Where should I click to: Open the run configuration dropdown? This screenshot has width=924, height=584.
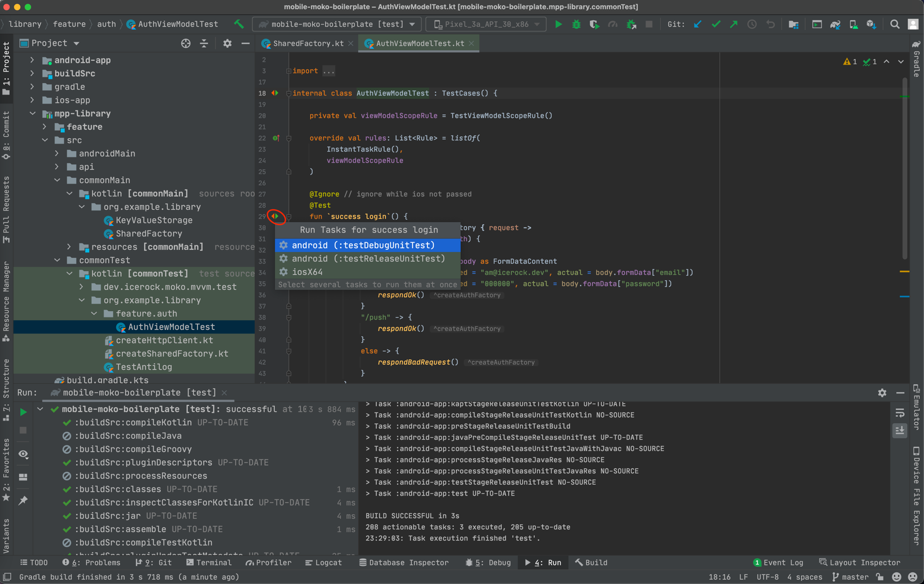coord(337,24)
